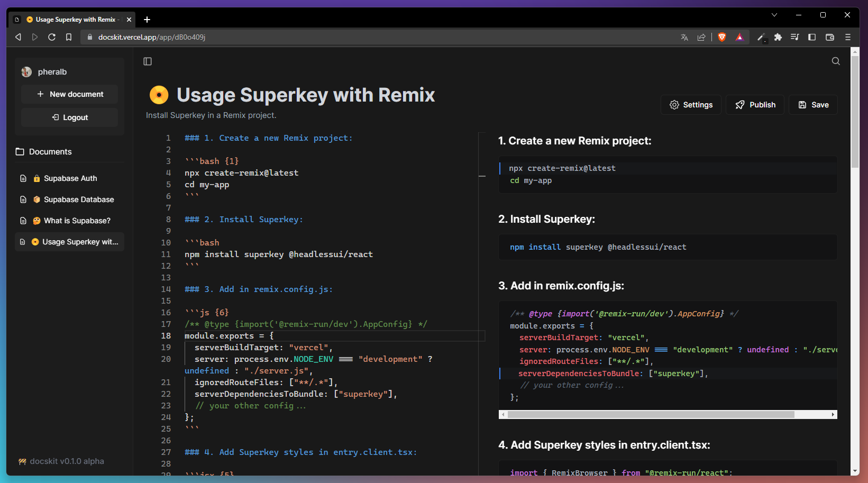Toggle the browser sidebar panel
This screenshot has height=483, width=868.
[812, 37]
